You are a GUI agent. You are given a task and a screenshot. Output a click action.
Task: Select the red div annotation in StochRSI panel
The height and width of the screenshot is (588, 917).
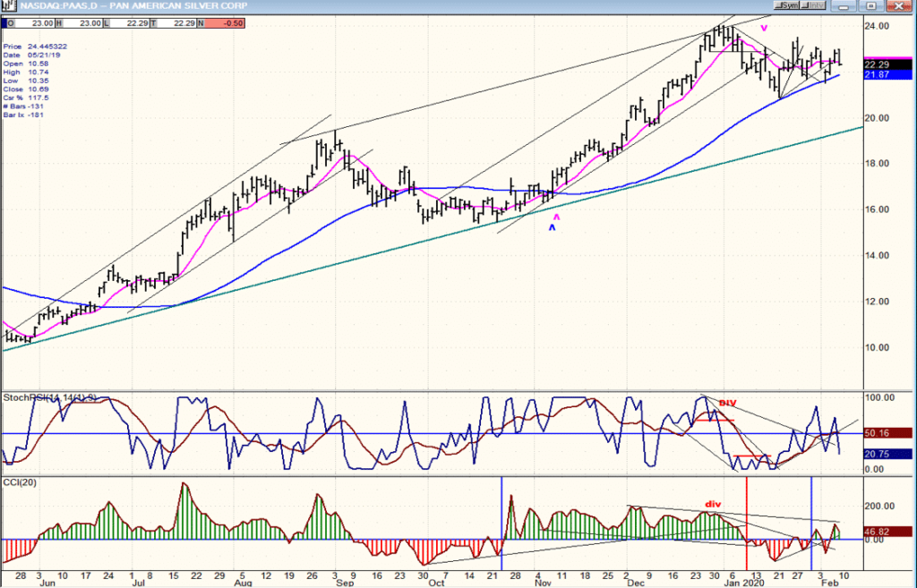727,404
